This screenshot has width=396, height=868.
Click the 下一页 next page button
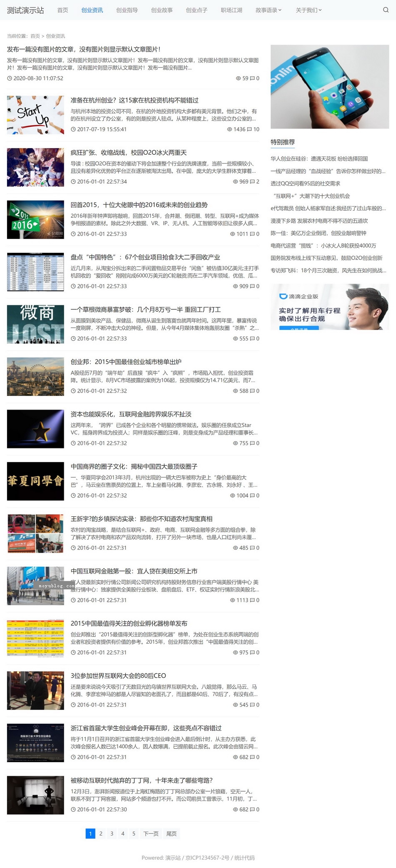(x=151, y=833)
